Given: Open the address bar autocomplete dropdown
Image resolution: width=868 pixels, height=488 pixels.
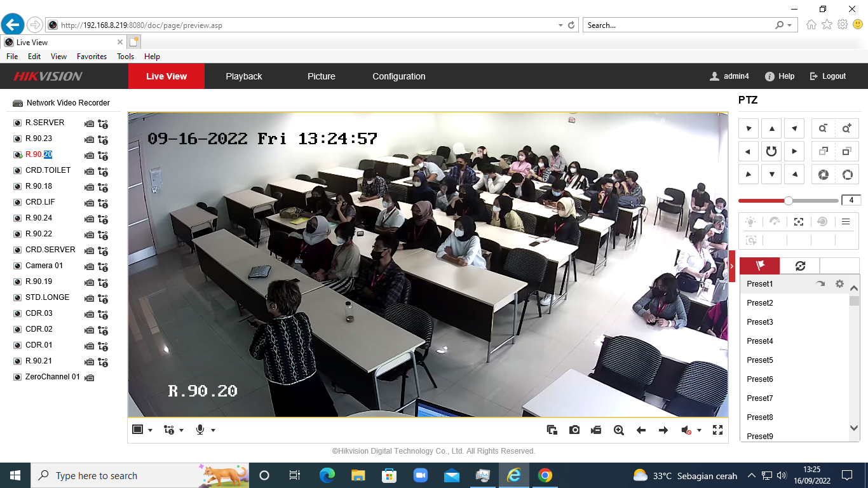Looking at the screenshot, I should [560, 25].
